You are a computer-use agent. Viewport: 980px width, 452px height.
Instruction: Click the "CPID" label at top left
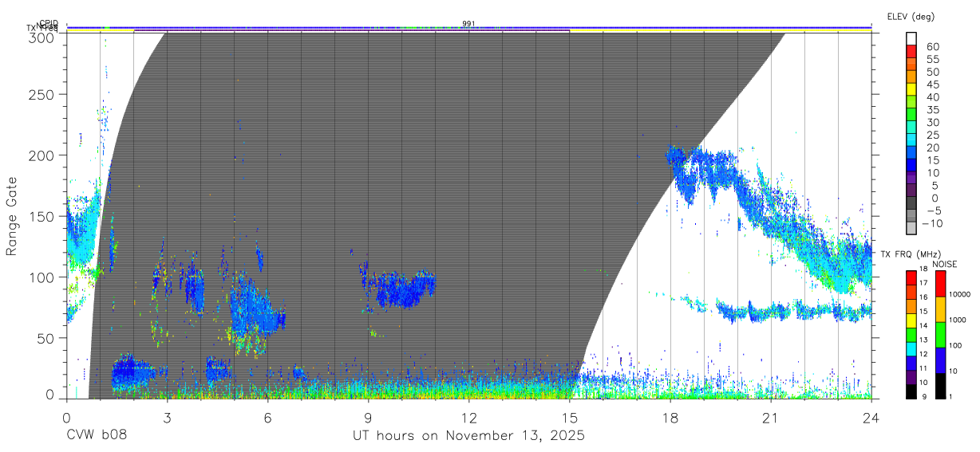click(49, 23)
